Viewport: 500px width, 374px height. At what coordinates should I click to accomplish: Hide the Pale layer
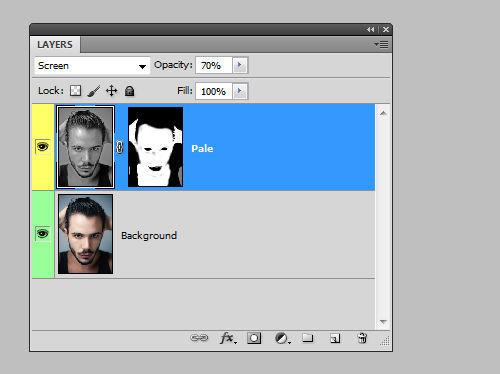point(43,147)
